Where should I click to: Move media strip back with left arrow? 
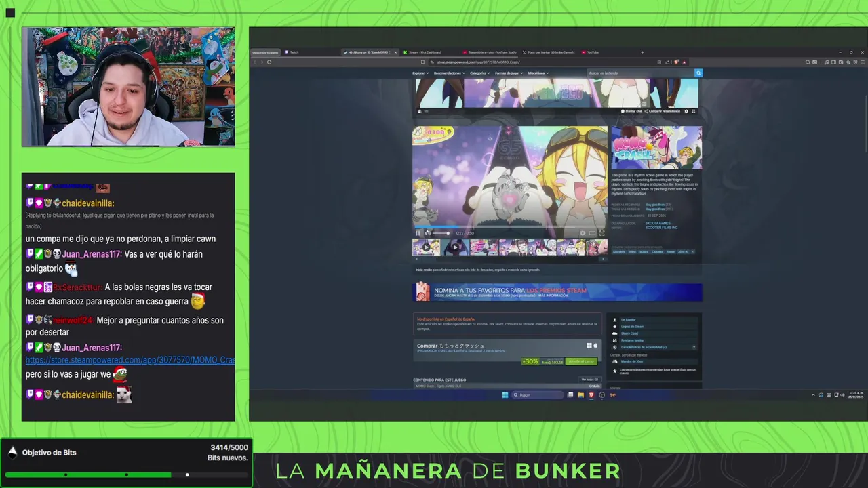416,259
